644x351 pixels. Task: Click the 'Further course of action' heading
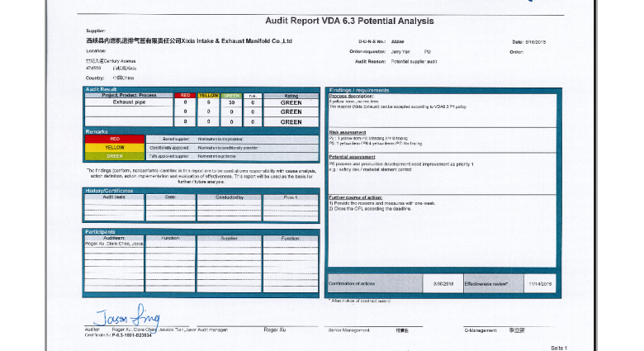(x=356, y=198)
